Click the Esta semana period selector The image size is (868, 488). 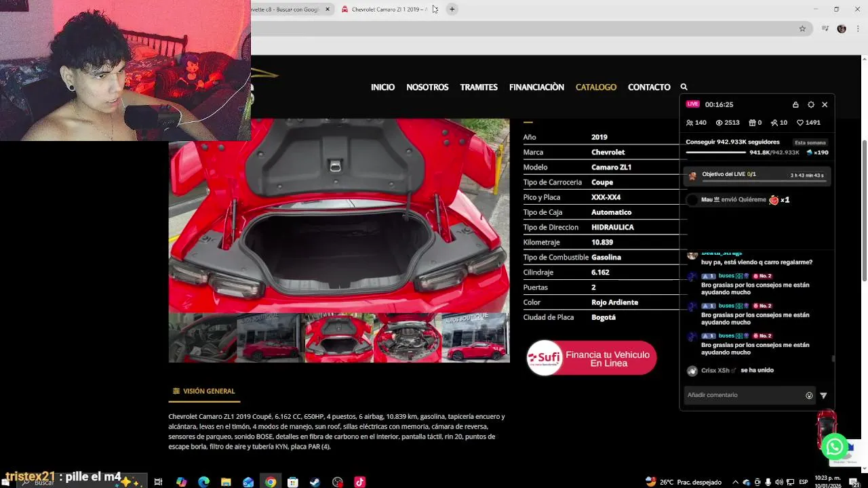click(x=810, y=142)
